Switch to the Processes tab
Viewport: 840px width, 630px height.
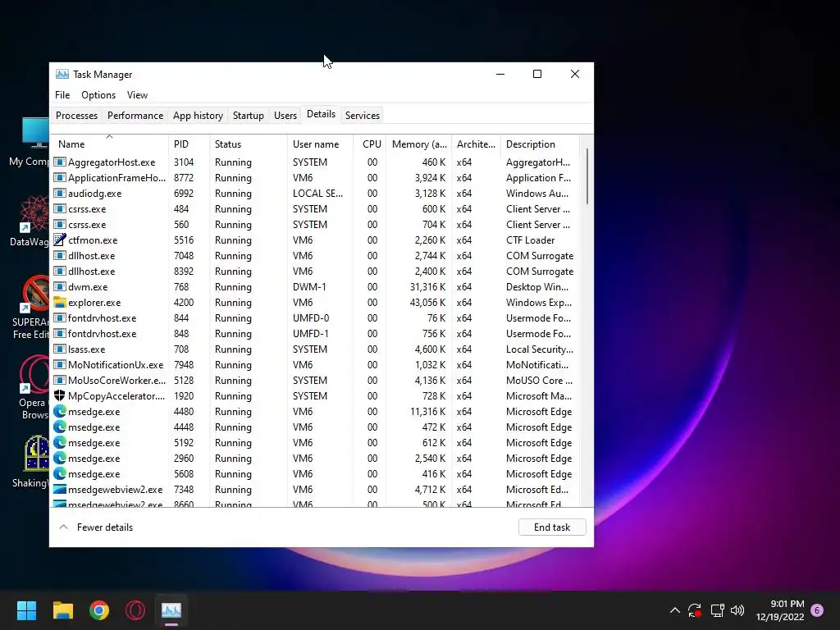[x=76, y=115]
